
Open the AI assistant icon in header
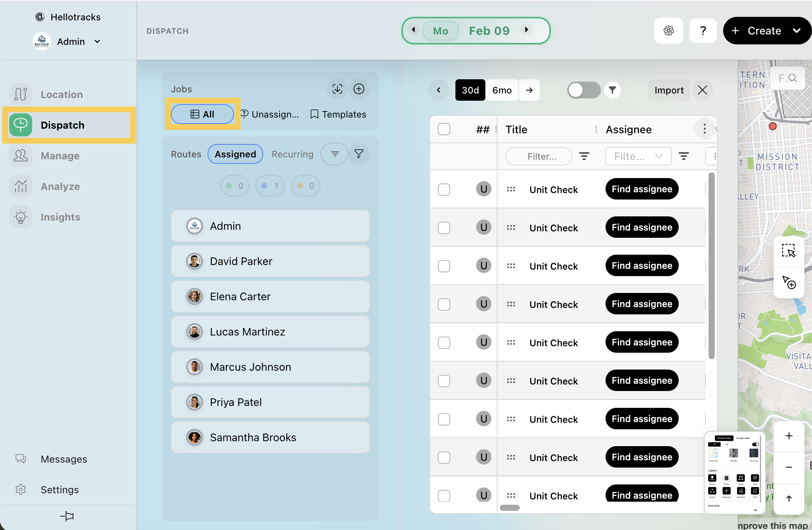coord(668,31)
